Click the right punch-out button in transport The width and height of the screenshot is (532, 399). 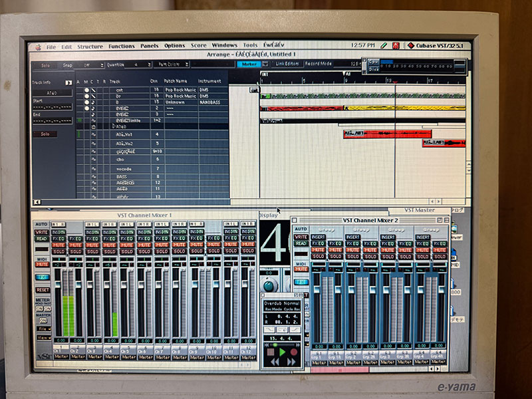click(x=295, y=329)
